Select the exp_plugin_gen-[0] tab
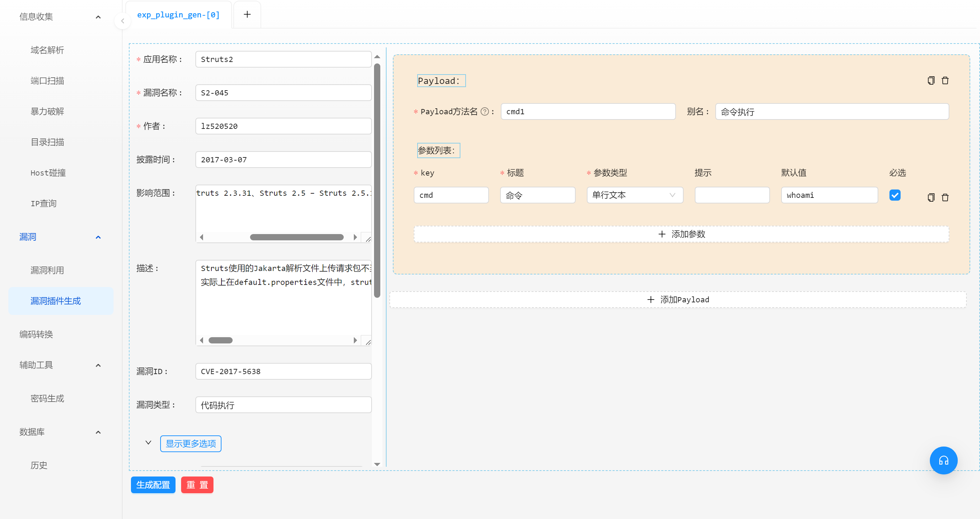Image resolution: width=980 pixels, height=519 pixels. pyautogui.click(x=178, y=15)
